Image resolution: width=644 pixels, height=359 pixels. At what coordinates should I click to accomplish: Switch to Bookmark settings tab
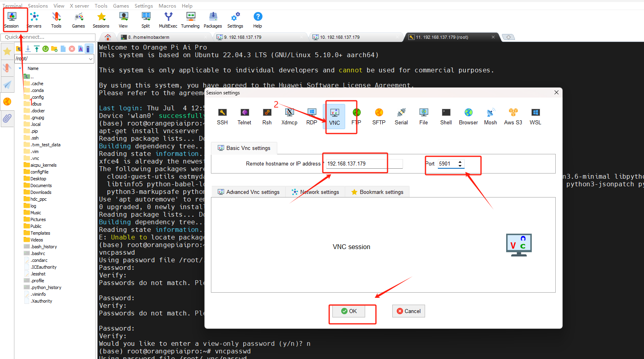[378, 192]
